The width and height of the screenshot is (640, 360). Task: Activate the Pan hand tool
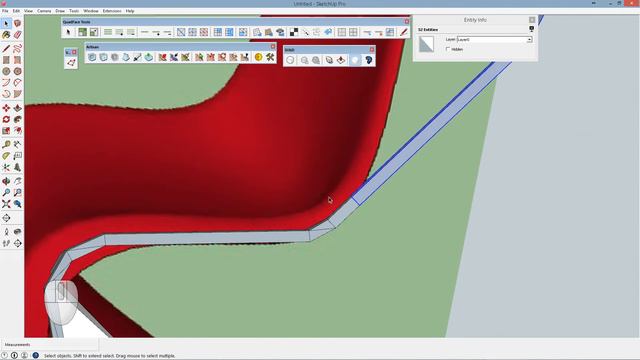coord(17,181)
